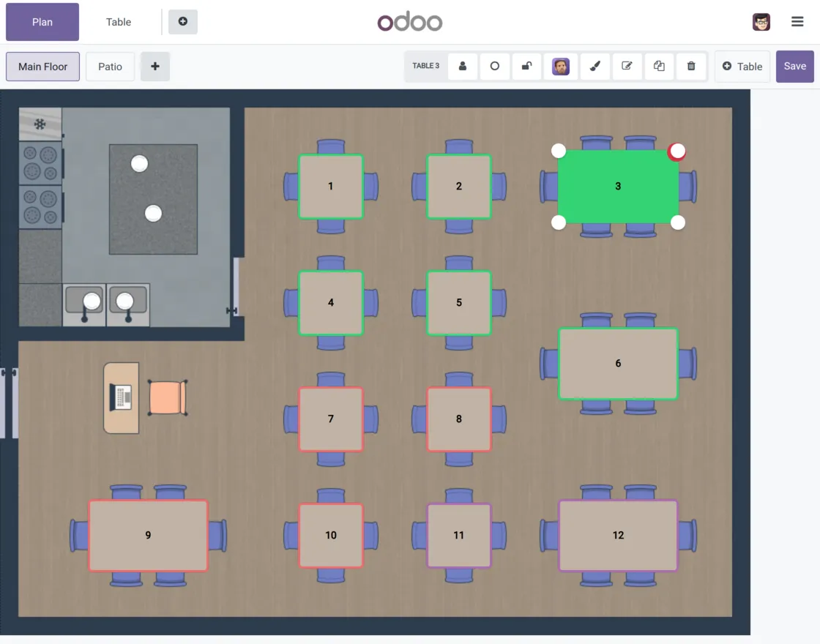
Task: Select table 1
Action: (330, 186)
